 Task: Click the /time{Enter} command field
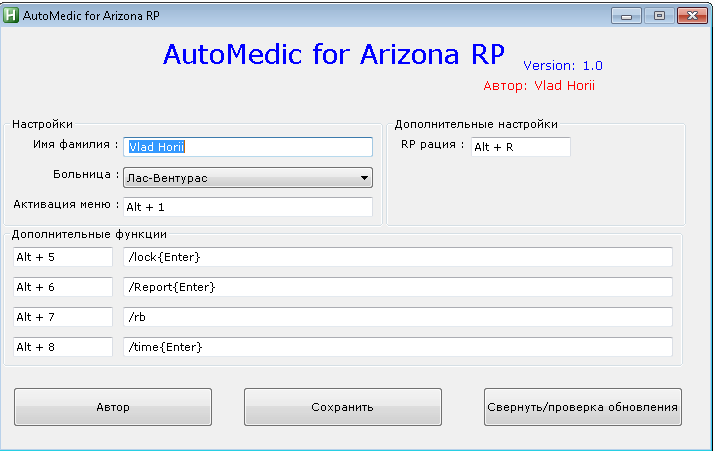[x=398, y=347]
